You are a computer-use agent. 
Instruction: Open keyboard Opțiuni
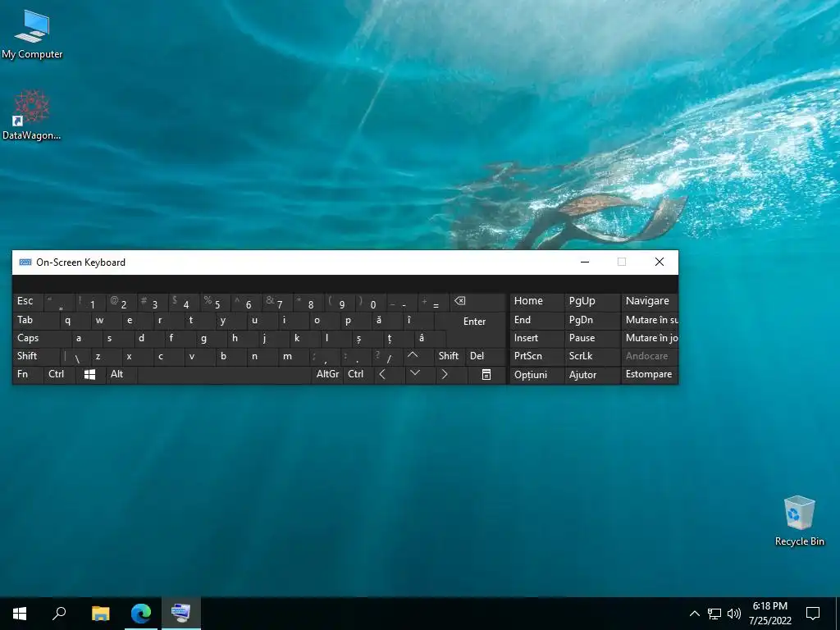click(x=536, y=374)
